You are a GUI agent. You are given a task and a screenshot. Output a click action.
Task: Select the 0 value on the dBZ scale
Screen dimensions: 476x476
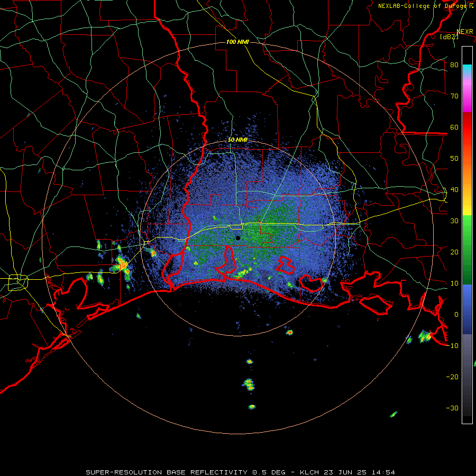pos(456,315)
